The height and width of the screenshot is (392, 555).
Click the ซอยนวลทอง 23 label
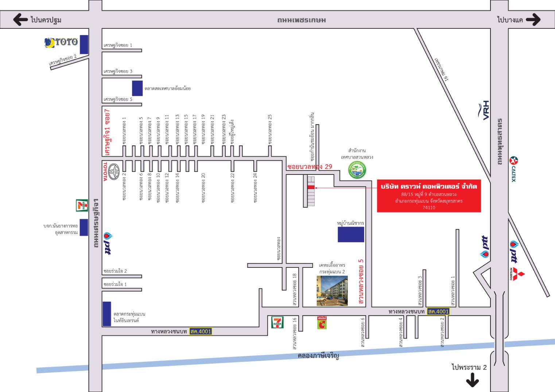click(x=224, y=130)
